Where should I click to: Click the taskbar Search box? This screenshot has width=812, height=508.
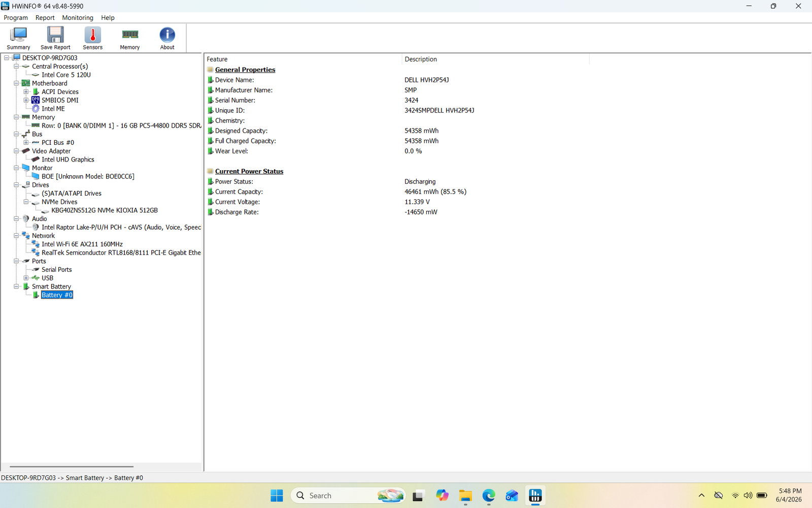click(x=348, y=495)
